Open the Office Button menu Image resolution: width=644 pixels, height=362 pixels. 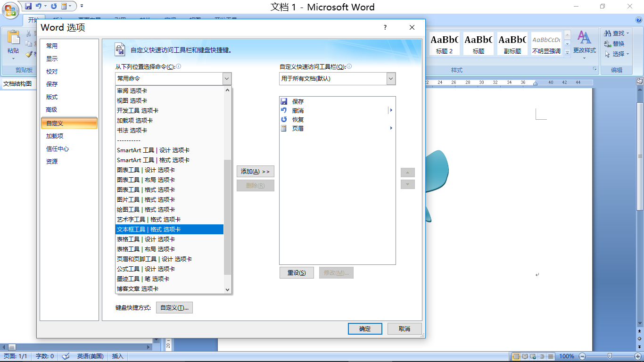click(10, 10)
